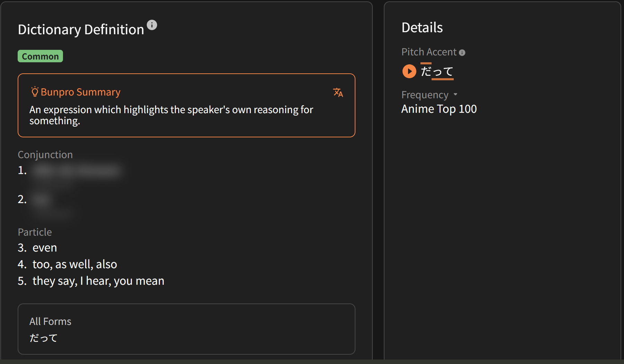The image size is (624, 364).
Task: Click the "they say, I hear" definition
Action: [x=98, y=281]
